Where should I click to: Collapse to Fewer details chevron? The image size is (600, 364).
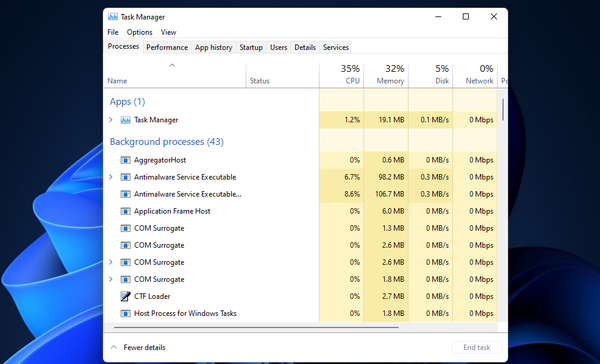point(114,347)
